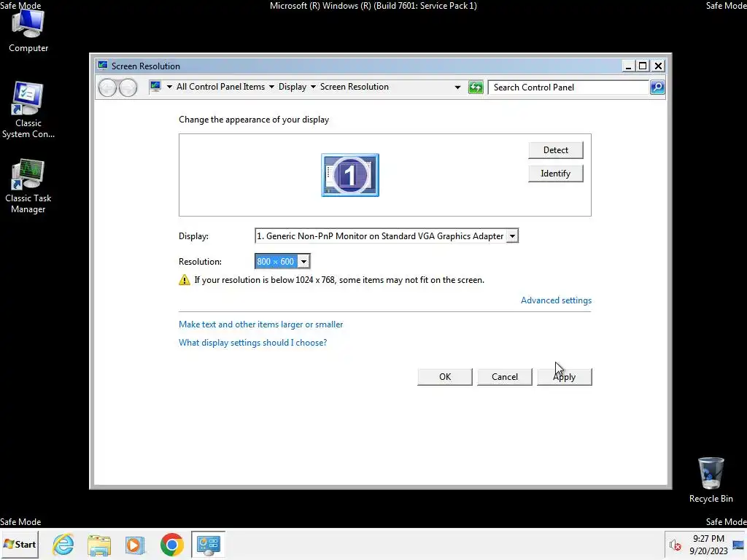Image resolution: width=747 pixels, height=560 pixels.
Task: Click the OK button
Action: coord(445,377)
